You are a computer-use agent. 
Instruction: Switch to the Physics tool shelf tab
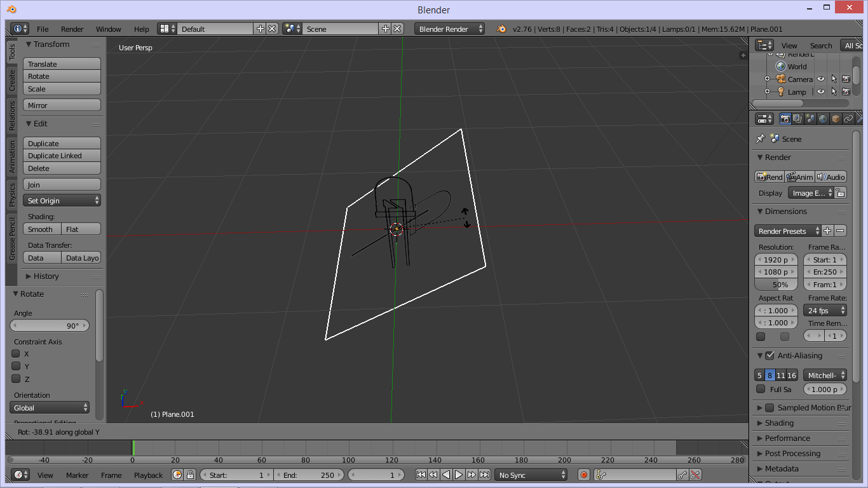point(11,195)
